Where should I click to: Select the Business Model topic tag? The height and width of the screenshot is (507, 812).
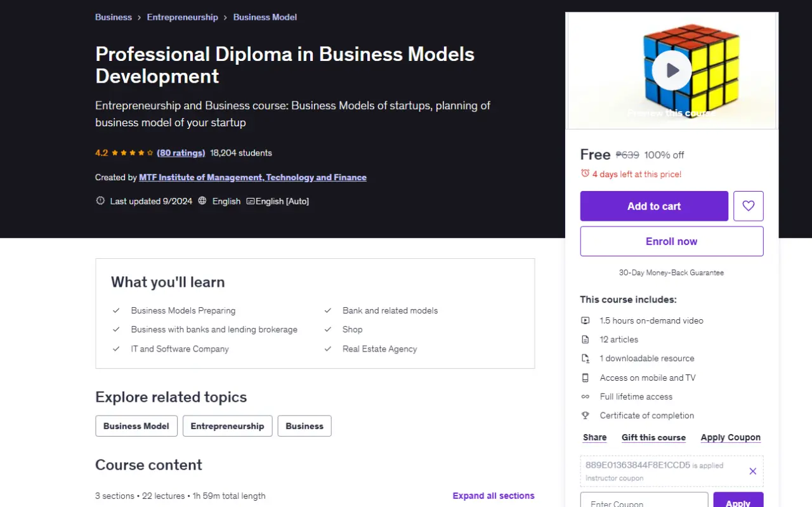[136, 426]
